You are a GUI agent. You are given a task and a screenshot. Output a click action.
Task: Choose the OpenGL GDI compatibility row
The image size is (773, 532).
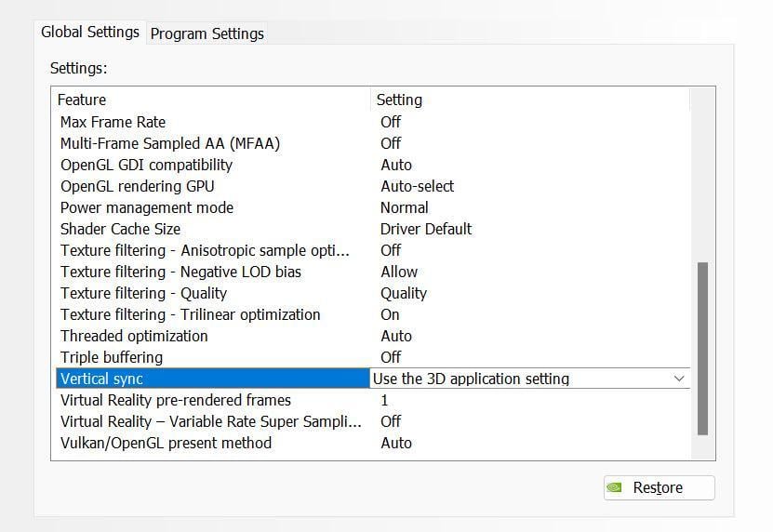point(373,165)
